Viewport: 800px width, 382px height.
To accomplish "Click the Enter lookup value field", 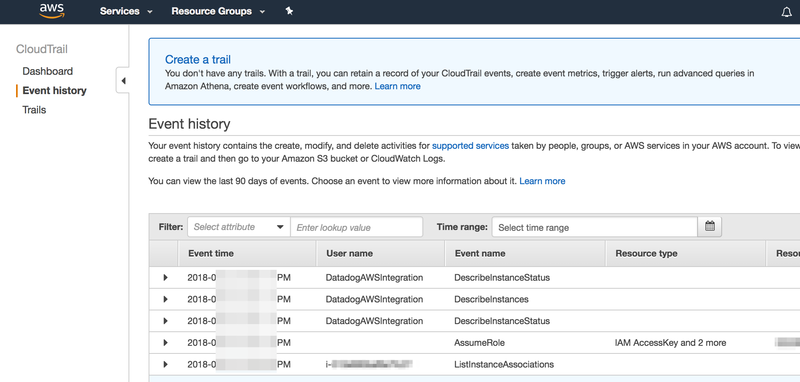I will tap(357, 227).
